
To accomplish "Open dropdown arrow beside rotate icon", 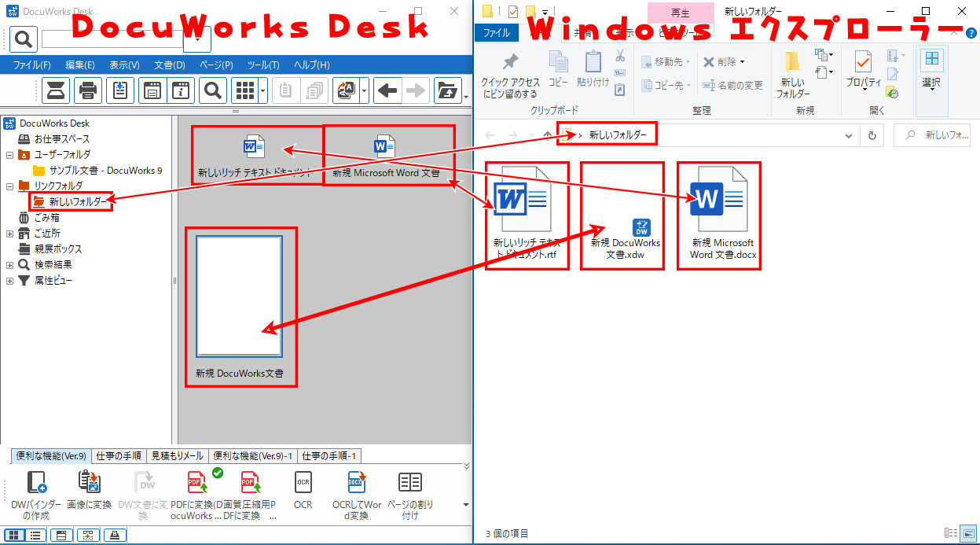I will point(365,90).
